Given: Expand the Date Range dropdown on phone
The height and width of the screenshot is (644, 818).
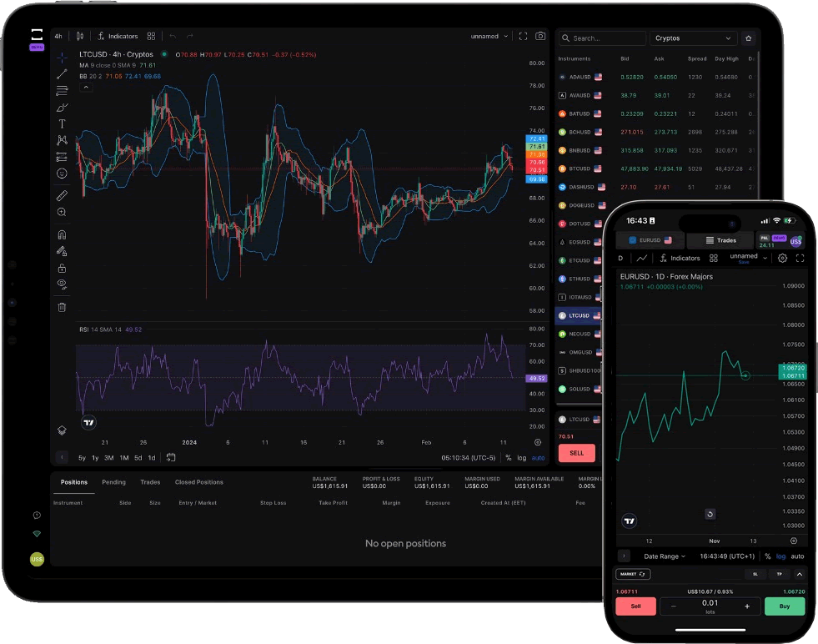Looking at the screenshot, I should pyautogui.click(x=665, y=556).
